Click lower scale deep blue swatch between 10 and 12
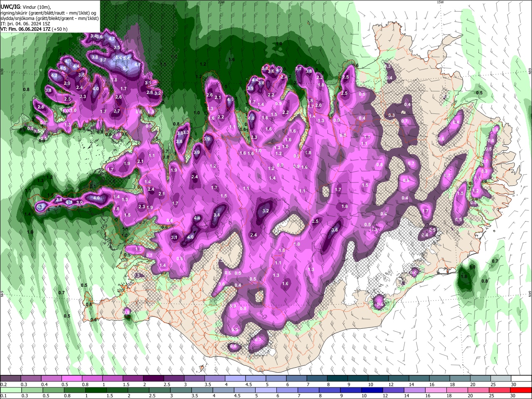This screenshot has width=532, height=399. tap(372, 390)
